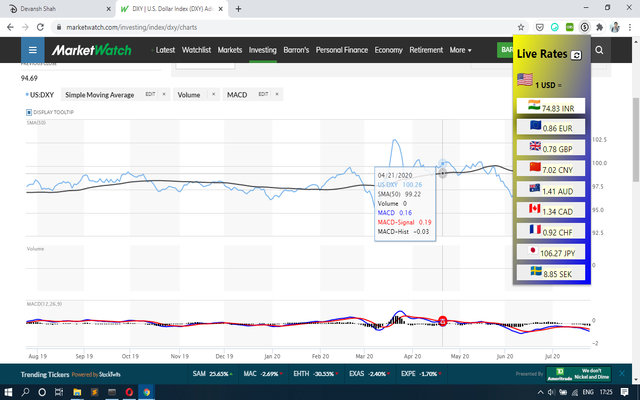The image size is (640, 400).
Task: Click the search magnifier icon
Action: click(599, 49)
